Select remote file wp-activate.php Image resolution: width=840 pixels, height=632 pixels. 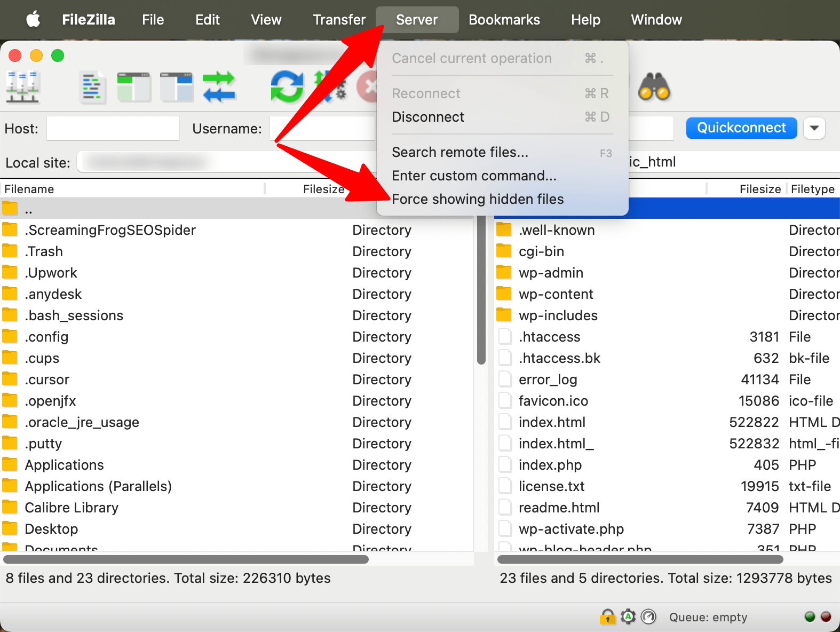[667, 528]
